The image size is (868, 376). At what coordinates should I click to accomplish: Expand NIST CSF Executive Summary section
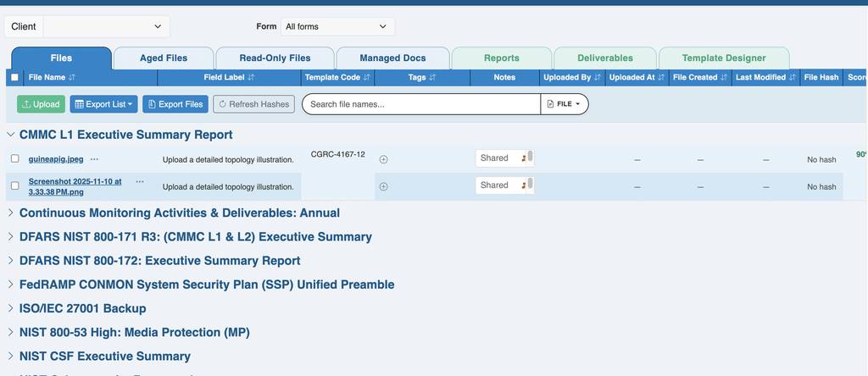10,356
